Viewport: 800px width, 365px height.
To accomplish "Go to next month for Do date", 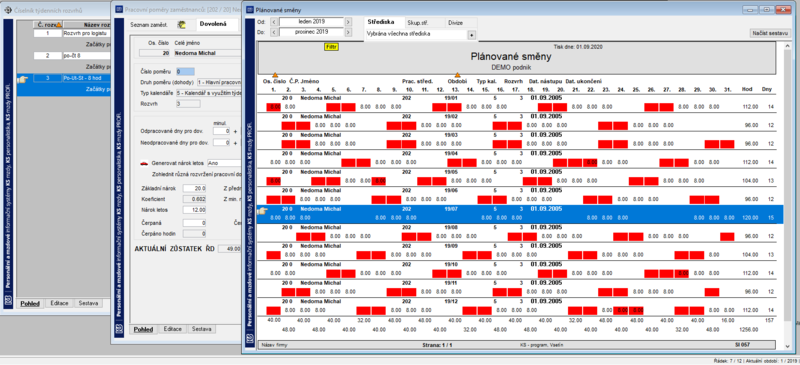I will pos(348,32).
